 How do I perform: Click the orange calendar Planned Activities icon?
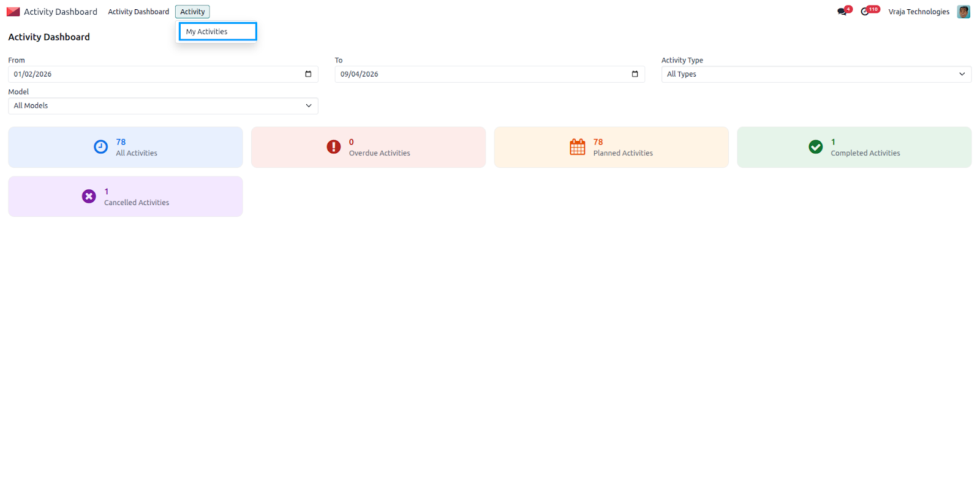[578, 147]
